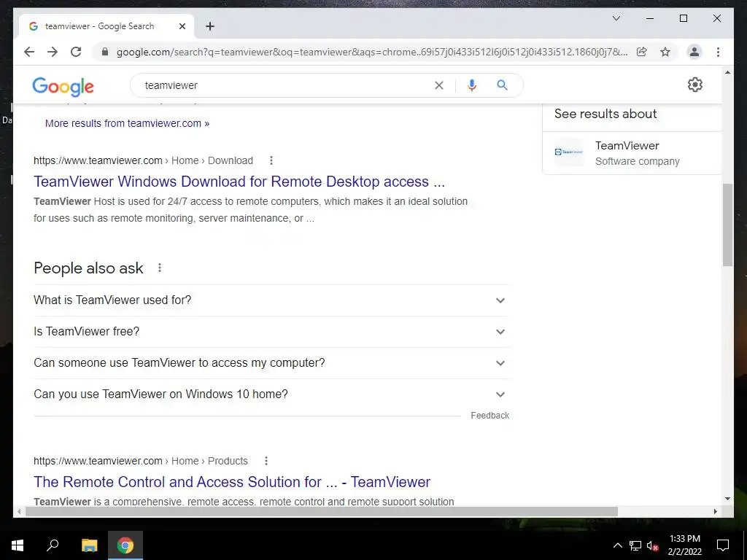Image resolution: width=747 pixels, height=560 pixels.
Task: Open People also ask options menu
Action: tap(160, 268)
